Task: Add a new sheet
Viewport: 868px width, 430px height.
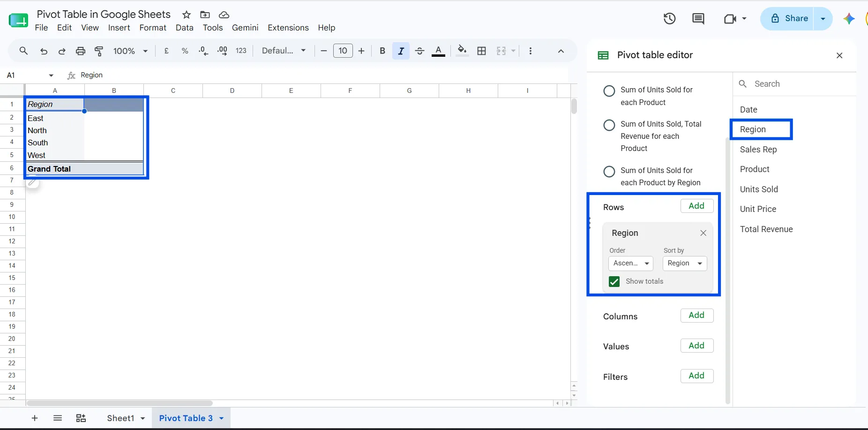Action: 35,418
